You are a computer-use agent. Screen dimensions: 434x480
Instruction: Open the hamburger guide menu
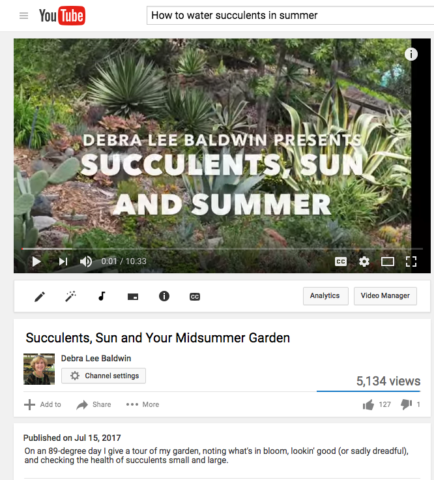24,16
